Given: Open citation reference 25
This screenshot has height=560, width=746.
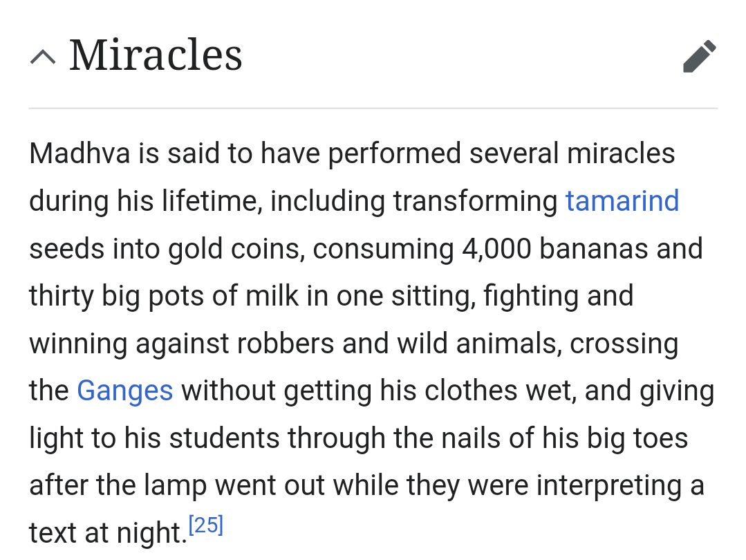Looking at the screenshot, I should 206,525.
